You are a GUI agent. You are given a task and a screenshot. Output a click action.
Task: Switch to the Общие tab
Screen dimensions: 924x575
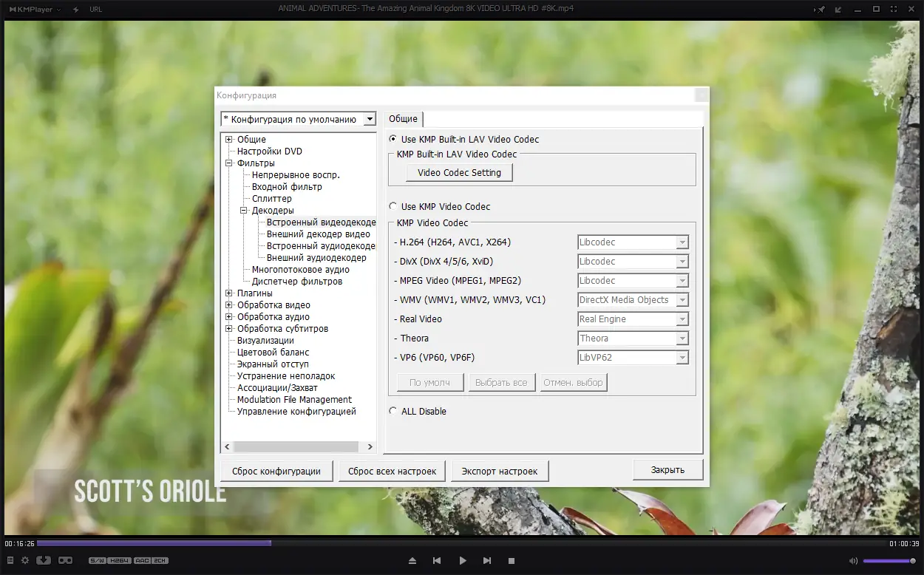pyautogui.click(x=404, y=119)
